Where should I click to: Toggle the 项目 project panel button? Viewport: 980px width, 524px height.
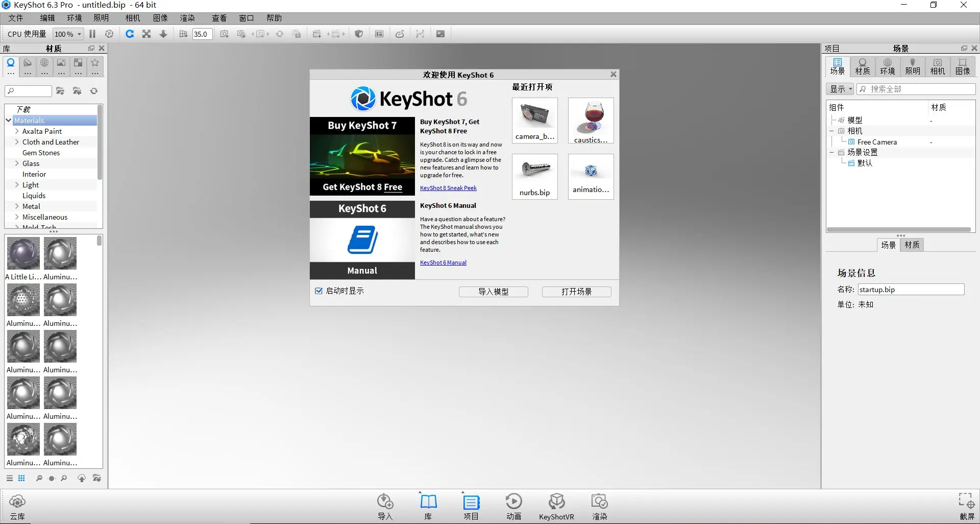pos(471,507)
